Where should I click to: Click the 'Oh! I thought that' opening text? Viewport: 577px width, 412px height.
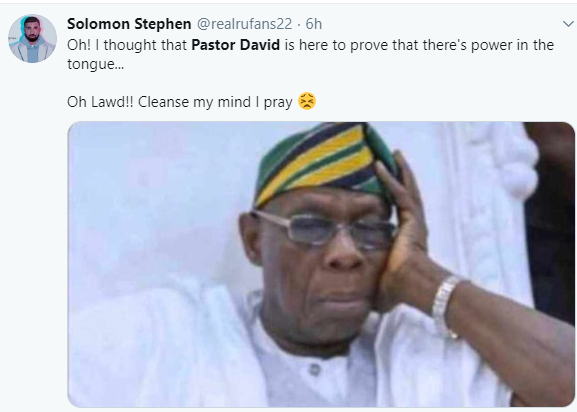(x=127, y=45)
